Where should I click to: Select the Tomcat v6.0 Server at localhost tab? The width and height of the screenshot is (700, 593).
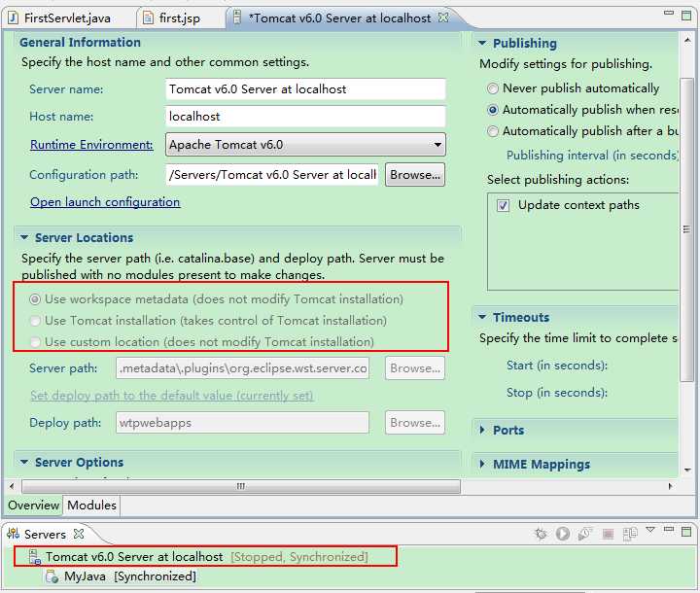(339, 17)
